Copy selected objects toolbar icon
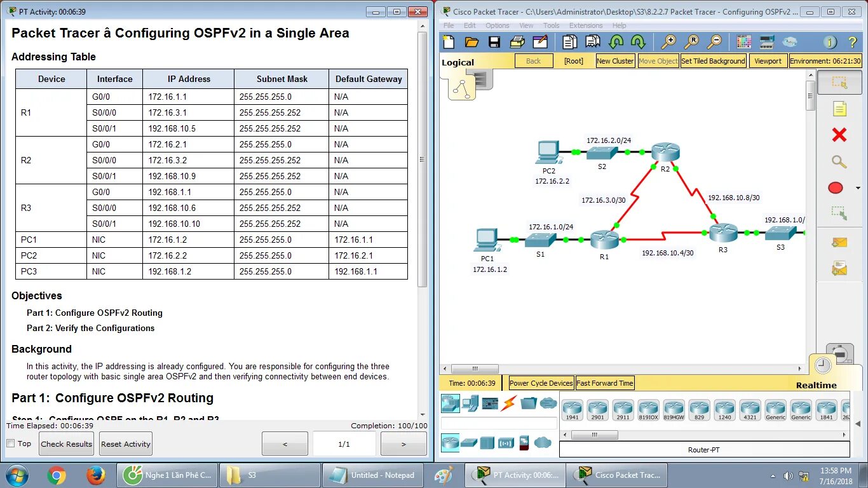 569,42
